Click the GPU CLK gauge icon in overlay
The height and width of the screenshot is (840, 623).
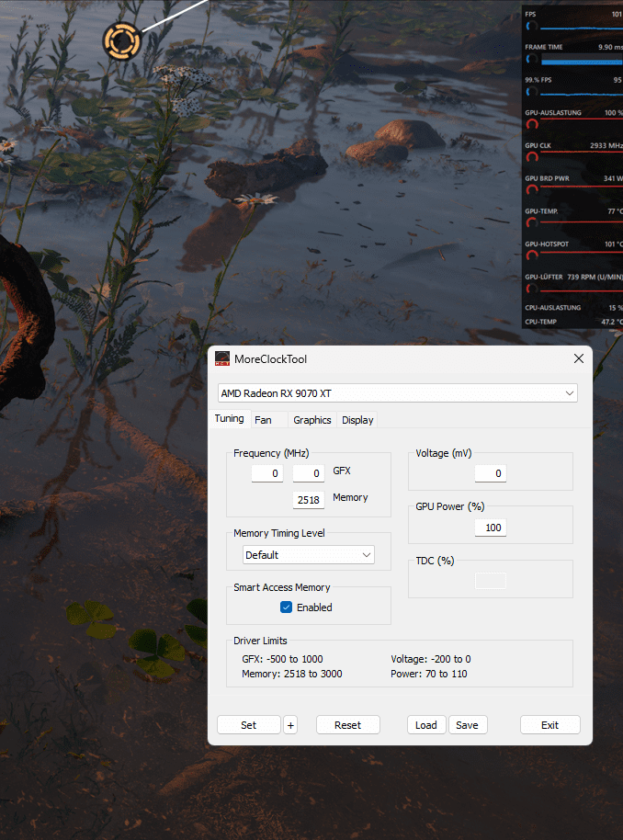(532, 157)
